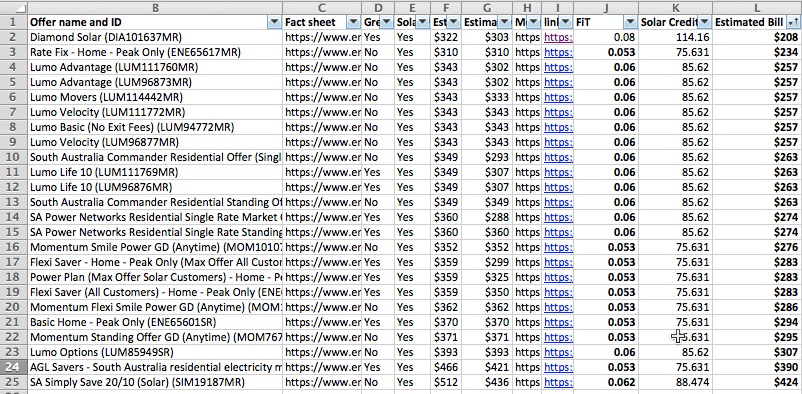Open filter dropdown in column H header
The width and height of the screenshot is (802, 394).
[x=533, y=22]
